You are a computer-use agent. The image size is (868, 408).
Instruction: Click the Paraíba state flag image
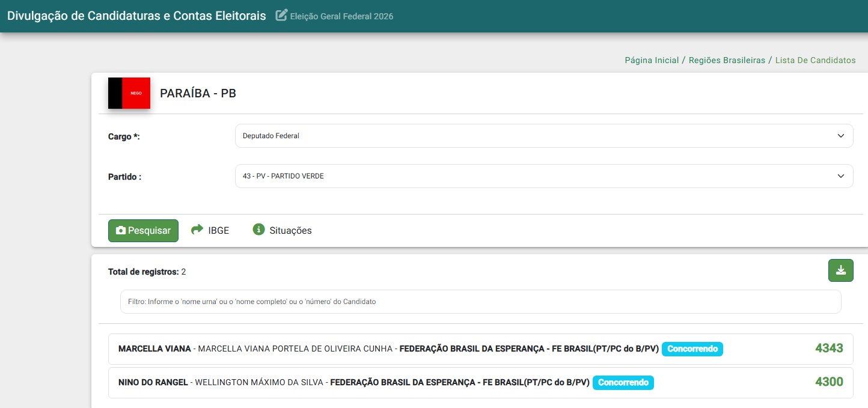tap(129, 93)
